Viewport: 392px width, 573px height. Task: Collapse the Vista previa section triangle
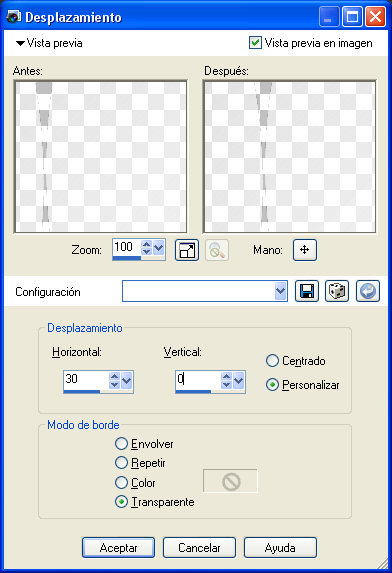point(20,43)
